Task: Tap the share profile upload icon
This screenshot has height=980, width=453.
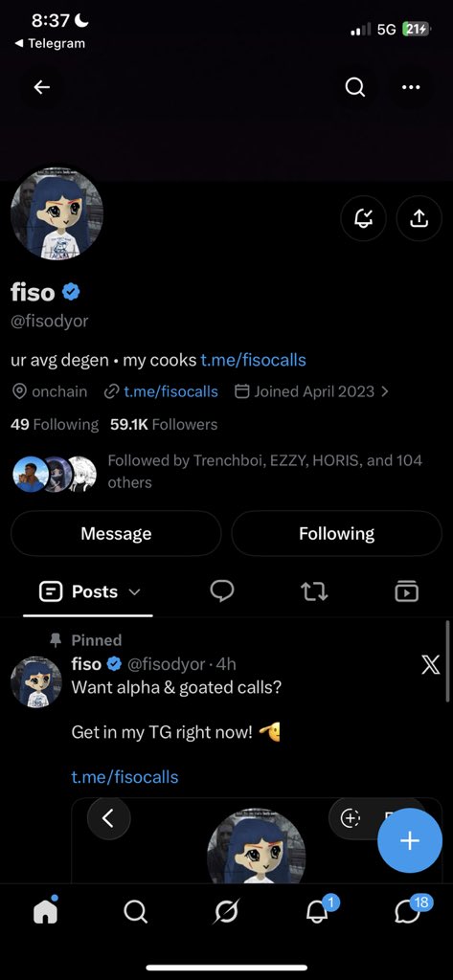Action: click(419, 217)
